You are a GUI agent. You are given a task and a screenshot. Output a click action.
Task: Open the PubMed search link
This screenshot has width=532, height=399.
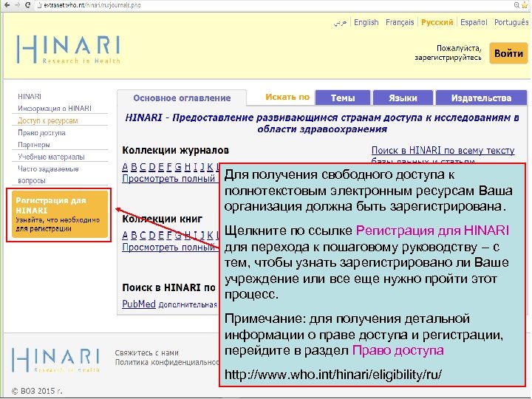click(139, 304)
